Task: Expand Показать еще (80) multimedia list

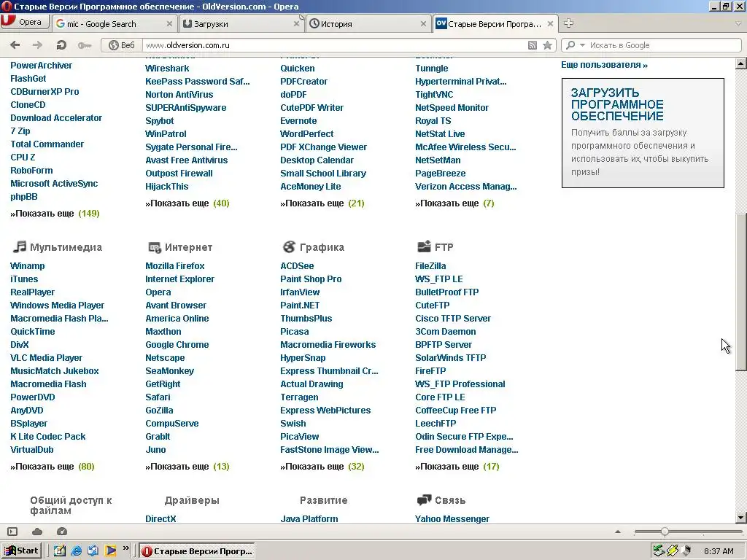Action: click(x=53, y=467)
